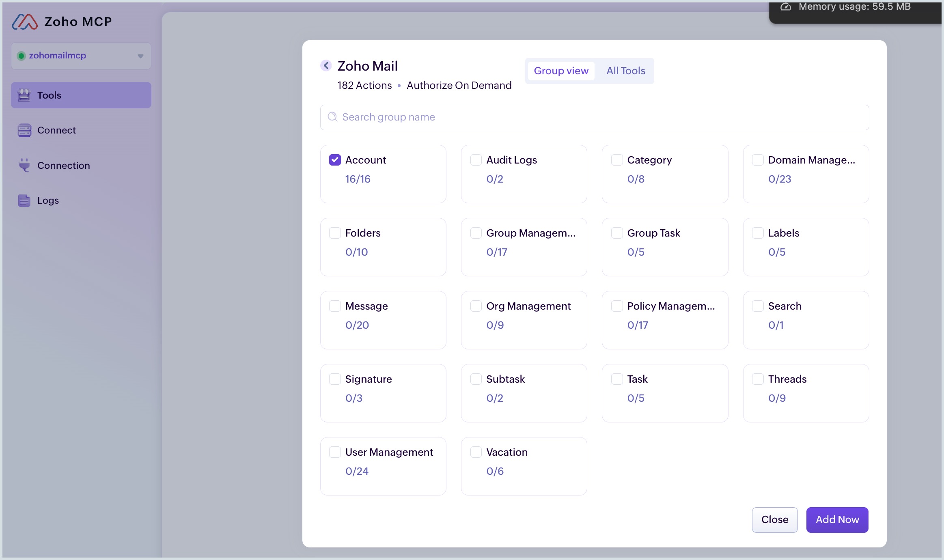944x560 pixels.
Task: Open the Message group name
Action: 366,306
